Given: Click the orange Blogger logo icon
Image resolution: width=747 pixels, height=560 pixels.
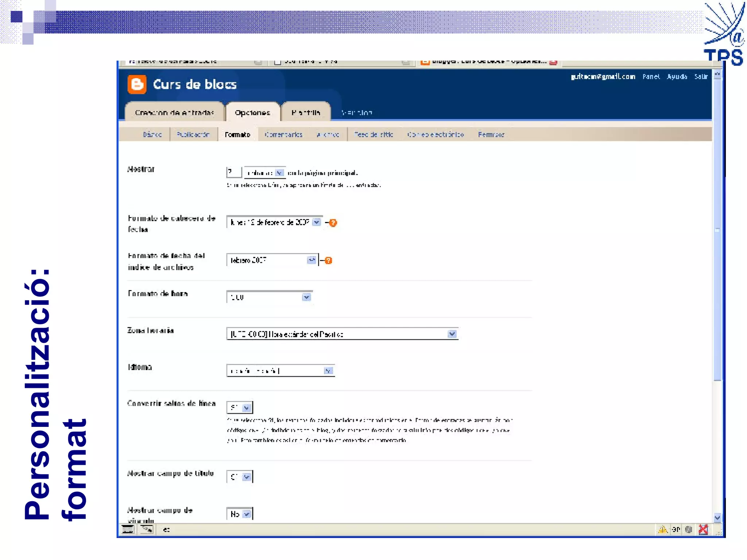Looking at the screenshot, I should [x=137, y=85].
